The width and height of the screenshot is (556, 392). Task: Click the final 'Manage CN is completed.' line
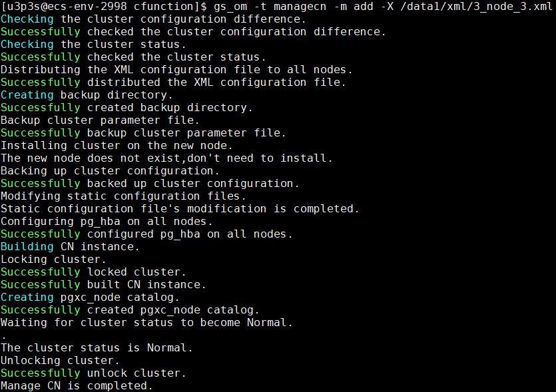coord(77,386)
